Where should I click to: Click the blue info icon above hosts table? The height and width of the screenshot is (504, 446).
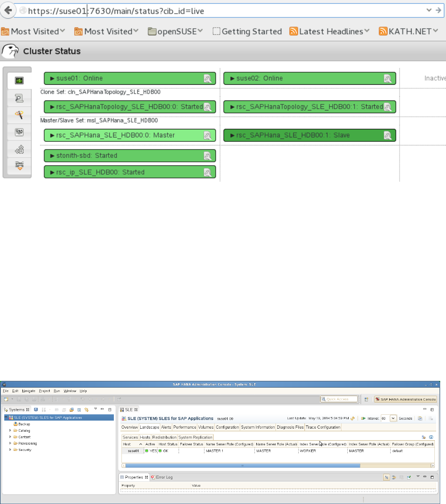431,437
